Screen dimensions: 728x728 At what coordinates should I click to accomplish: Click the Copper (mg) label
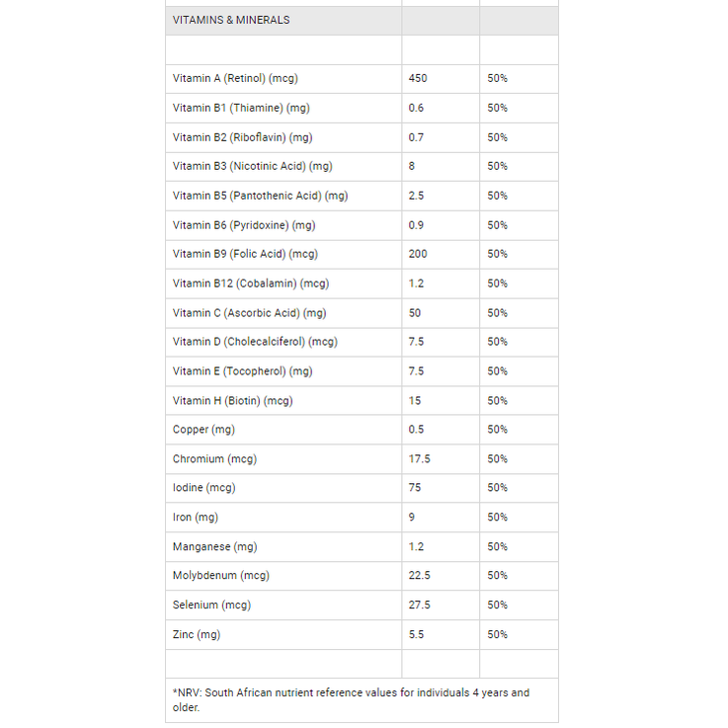[x=203, y=430]
